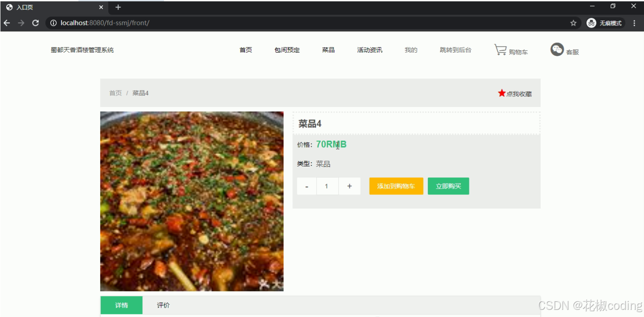
Task: Open Chrome three-dot menu
Action: point(634,23)
